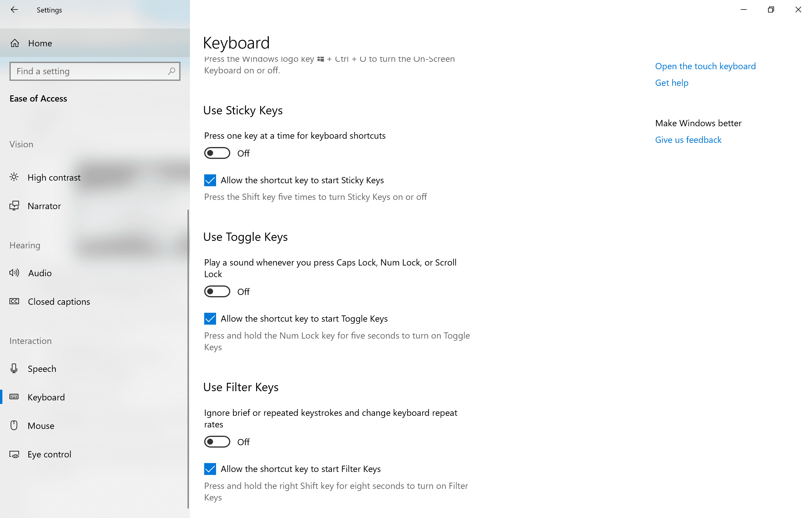This screenshot has width=812, height=518.
Task: Navigate back with the arrow button
Action: click(x=15, y=10)
